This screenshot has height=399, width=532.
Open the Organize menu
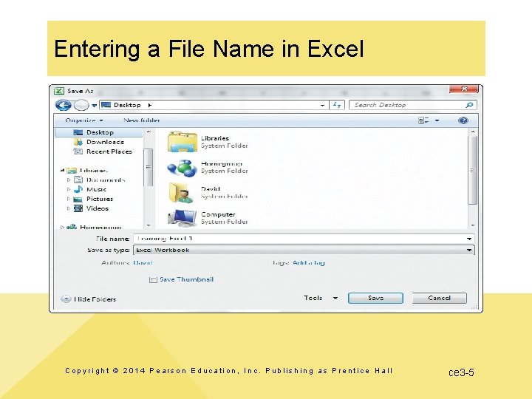[x=83, y=120]
